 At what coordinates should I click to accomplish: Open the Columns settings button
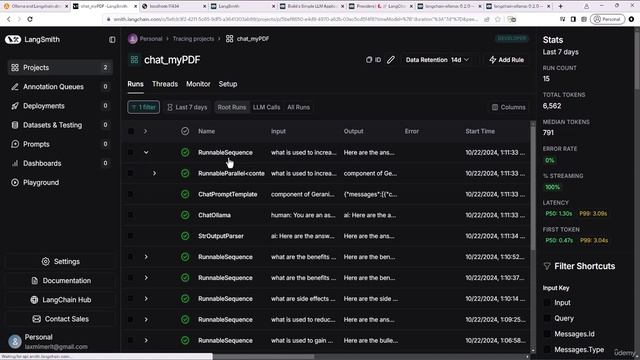509,107
